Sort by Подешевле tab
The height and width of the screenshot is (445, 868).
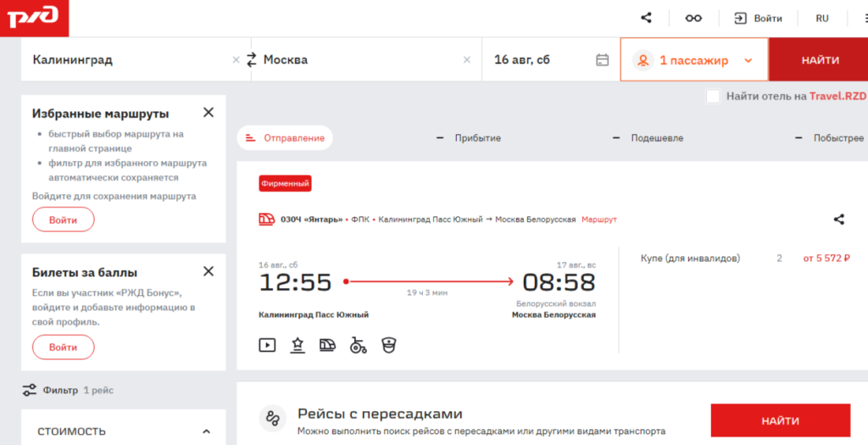[648, 138]
